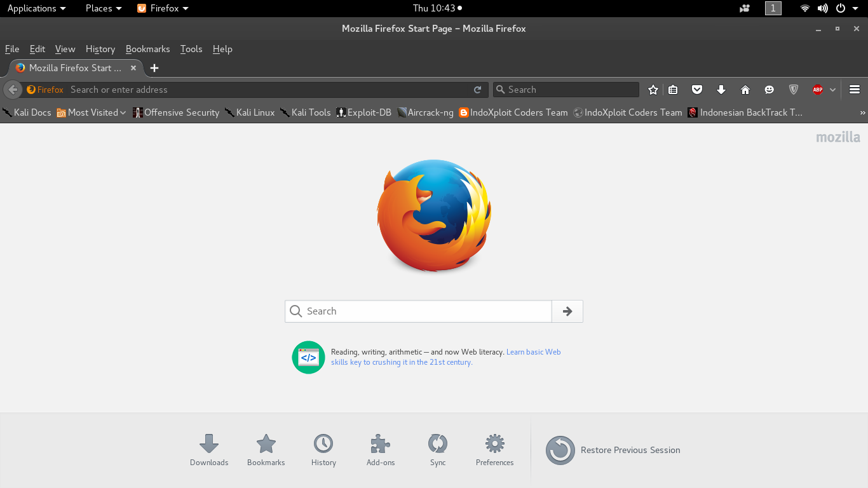
Task: Show more bookmarks overflow chevron
Action: tap(862, 112)
